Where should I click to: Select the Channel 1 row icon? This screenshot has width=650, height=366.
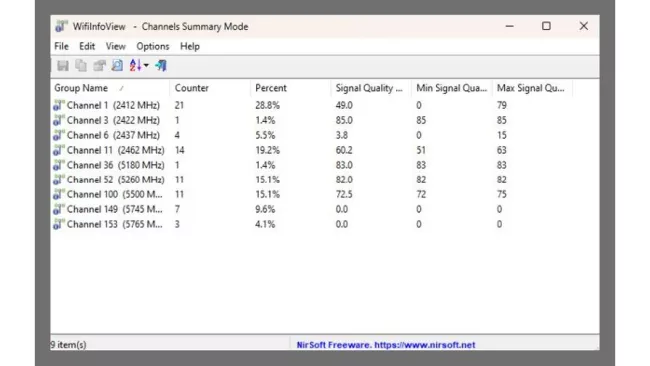pyautogui.click(x=58, y=105)
